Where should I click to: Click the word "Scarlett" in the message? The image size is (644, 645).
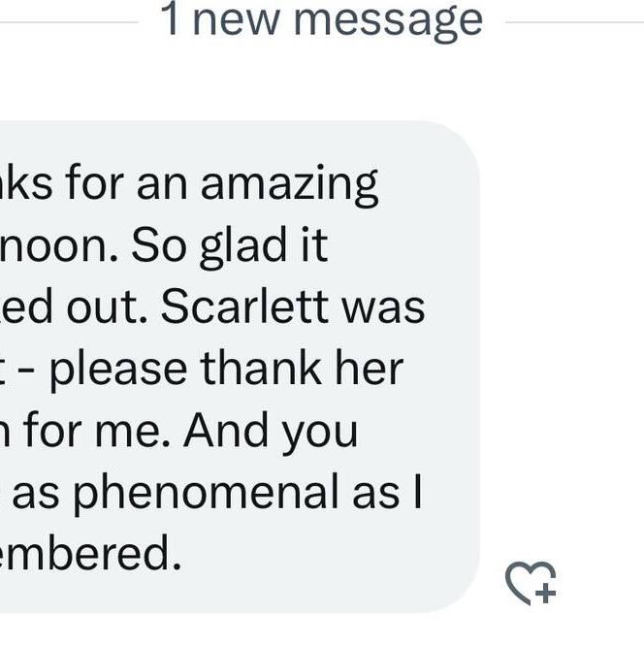(244, 306)
